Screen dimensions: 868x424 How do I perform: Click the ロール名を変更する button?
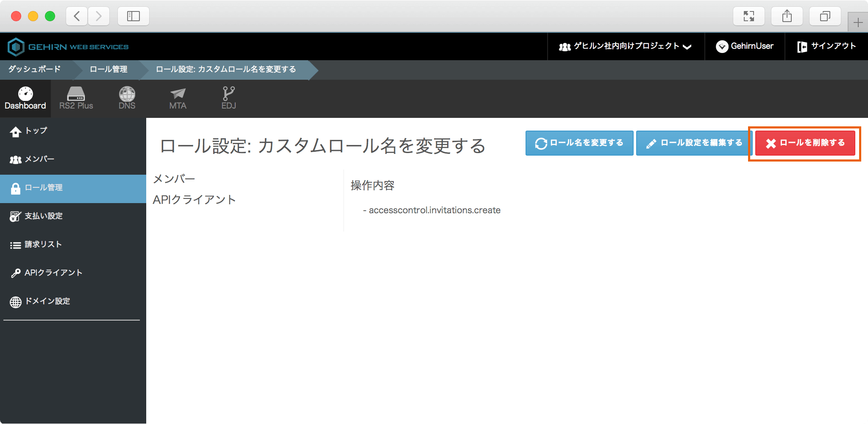[579, 143]
